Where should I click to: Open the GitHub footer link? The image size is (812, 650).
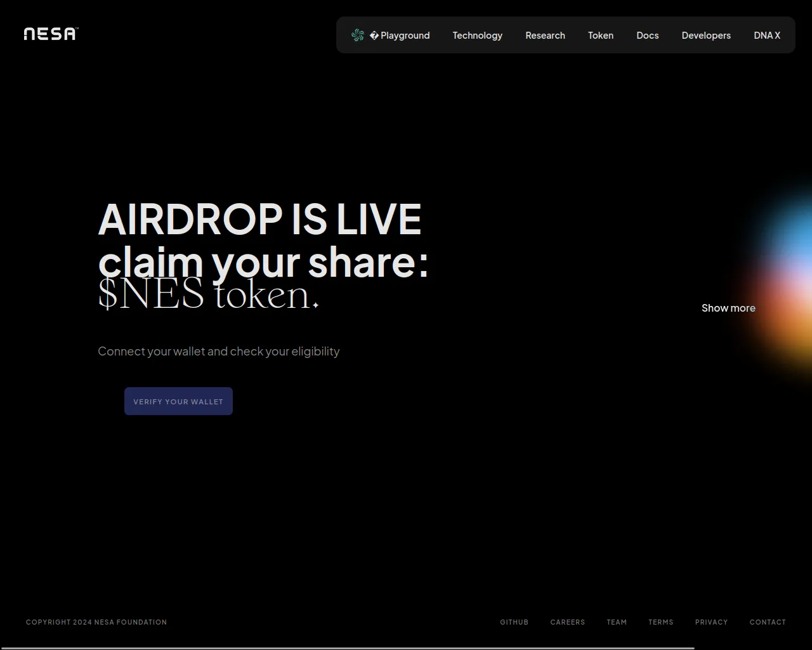(x=514, y=622)
